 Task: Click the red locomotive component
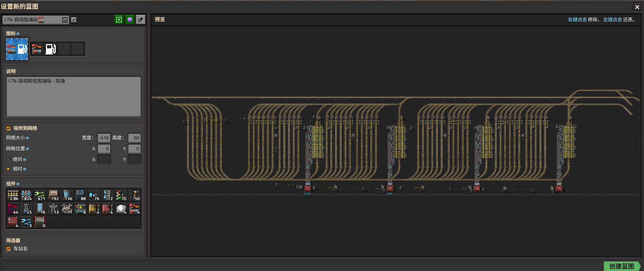13,222
